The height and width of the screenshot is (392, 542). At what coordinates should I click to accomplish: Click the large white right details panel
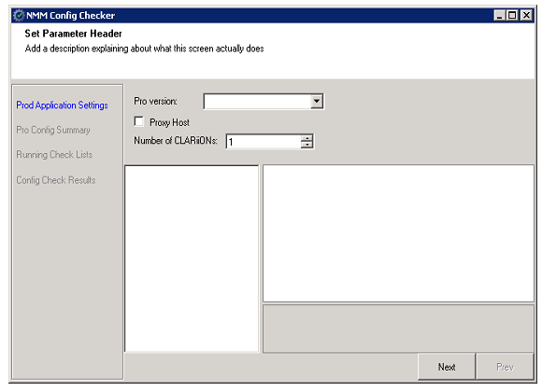tap(398, 233)
